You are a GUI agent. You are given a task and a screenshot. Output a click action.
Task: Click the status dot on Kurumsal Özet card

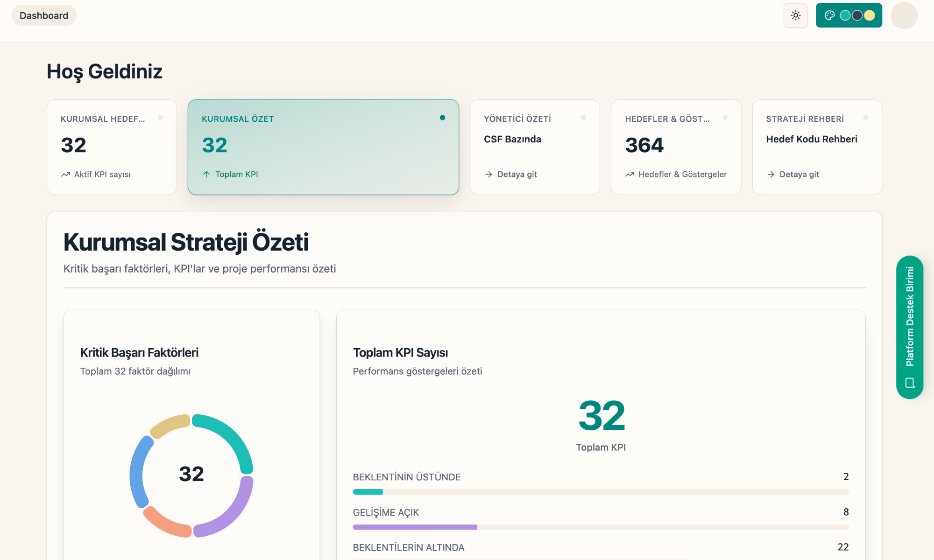point(442,118)
